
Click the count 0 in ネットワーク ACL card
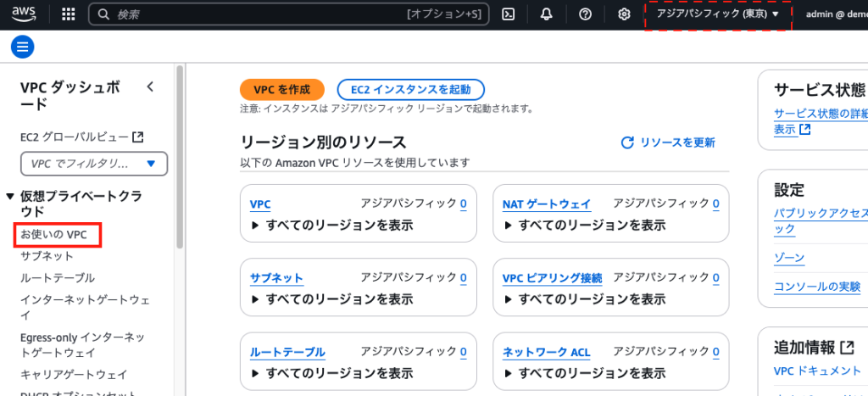[x=715, y=352]
